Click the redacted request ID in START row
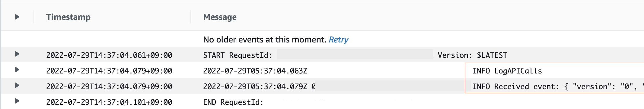 pyautogui.click(x=355, y=54)
